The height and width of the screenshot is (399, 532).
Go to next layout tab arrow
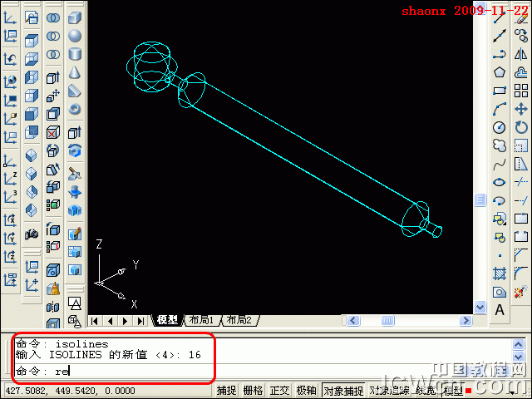126,320
